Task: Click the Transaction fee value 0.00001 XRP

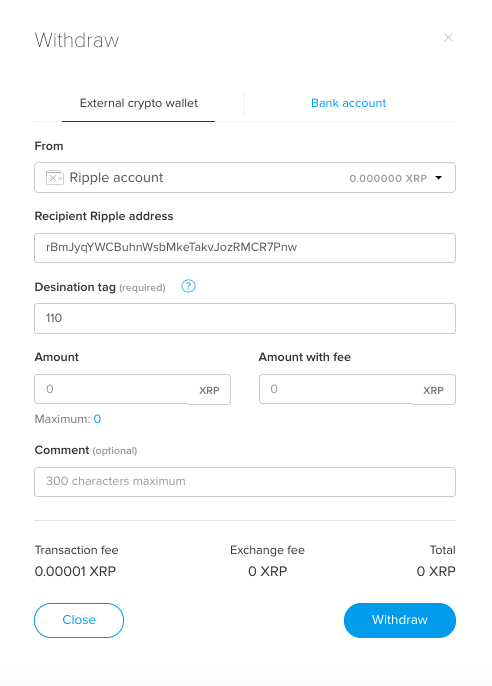Action: [75, 571]
